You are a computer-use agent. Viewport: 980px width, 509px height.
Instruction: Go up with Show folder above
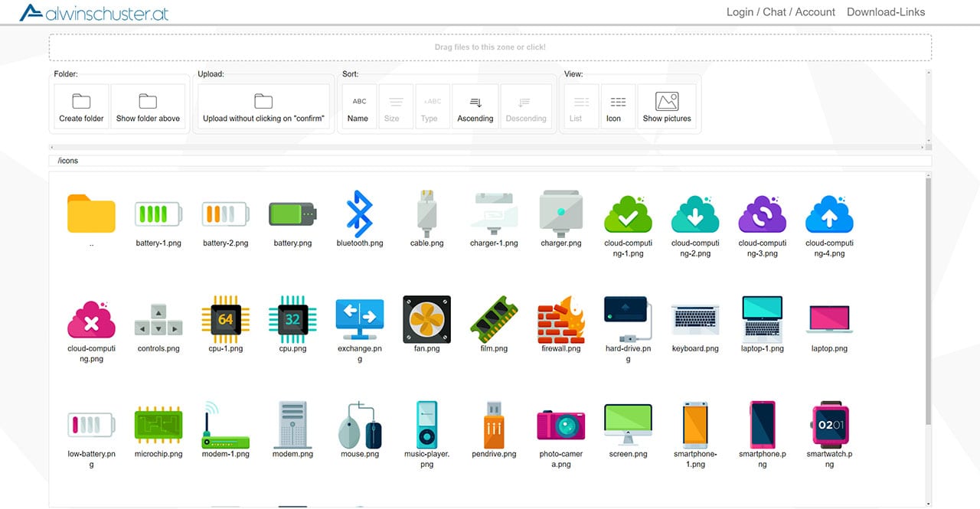pos(148,106)
